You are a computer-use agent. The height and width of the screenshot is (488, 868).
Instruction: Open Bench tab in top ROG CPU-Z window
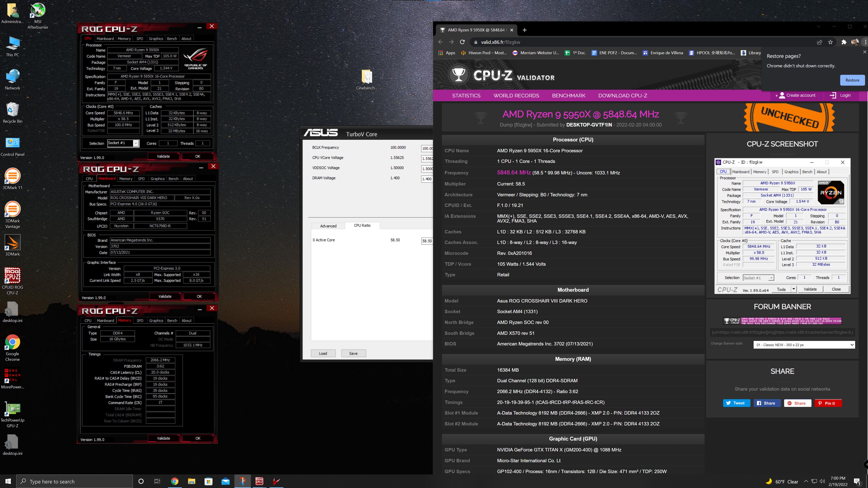pos(172,39)
